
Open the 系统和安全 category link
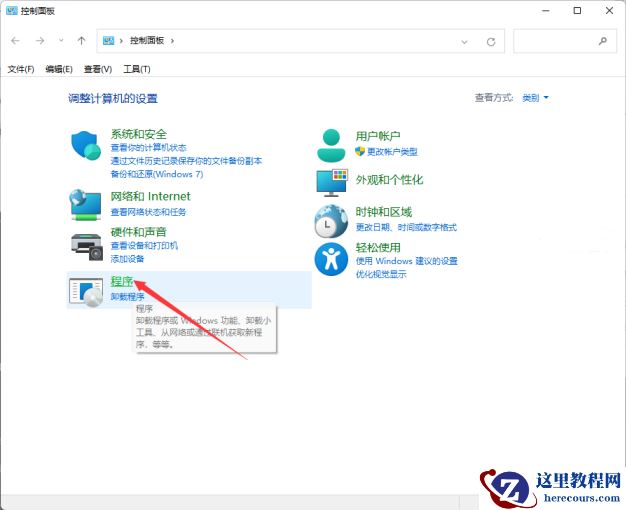pos(139,134)
